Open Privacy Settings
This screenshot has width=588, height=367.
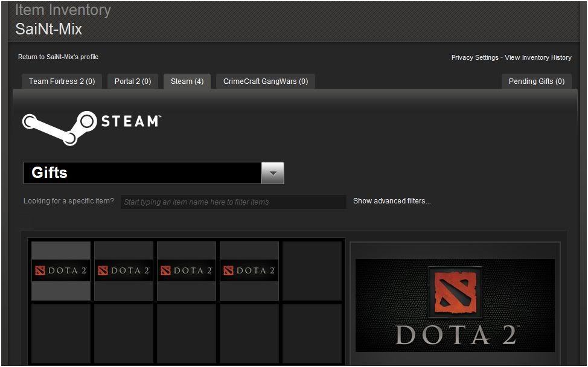point(475,57)
